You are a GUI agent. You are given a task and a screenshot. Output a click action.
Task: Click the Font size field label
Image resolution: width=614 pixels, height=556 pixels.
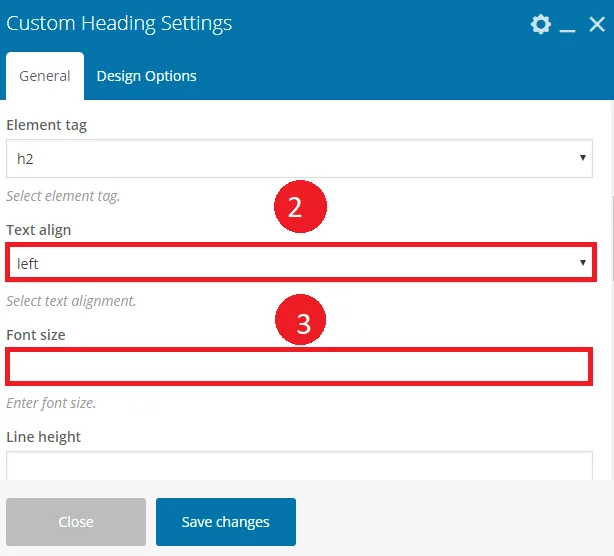[36, 335]
